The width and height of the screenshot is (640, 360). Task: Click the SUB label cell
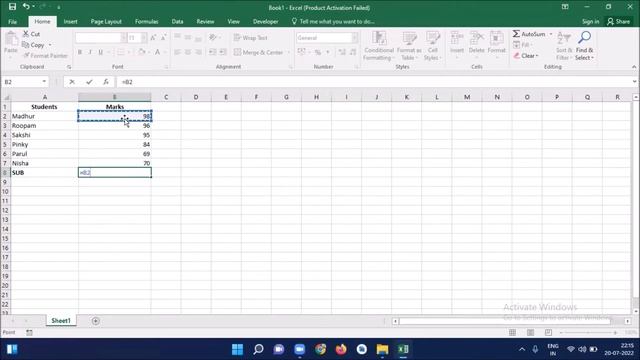(44, 173)
